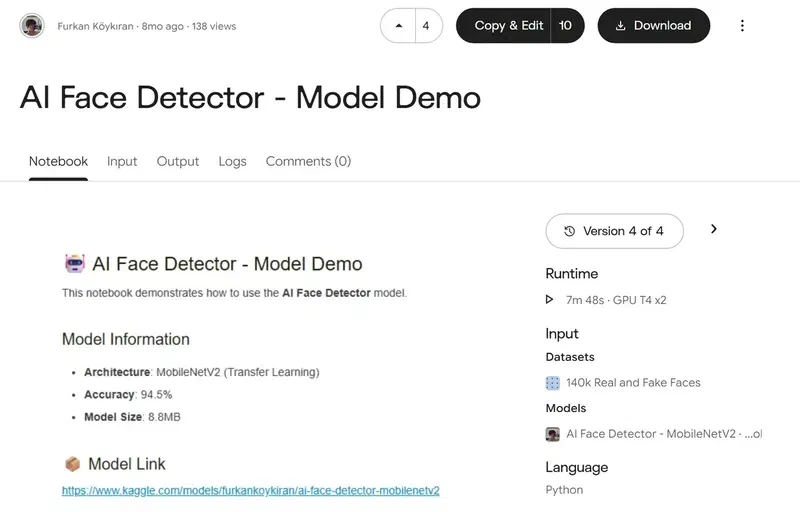The image size is (800, 512).
Task: Click the notebook description sentence
Action: coord(234,293)
